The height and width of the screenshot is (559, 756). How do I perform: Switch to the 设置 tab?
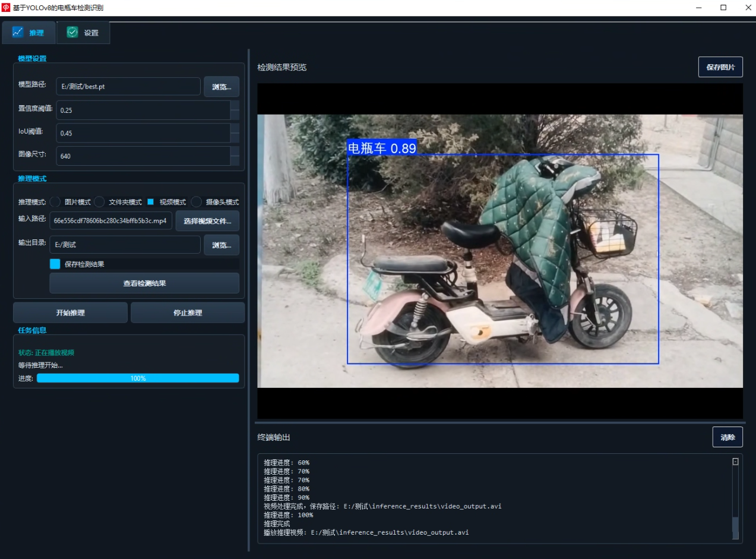point(83,33)
